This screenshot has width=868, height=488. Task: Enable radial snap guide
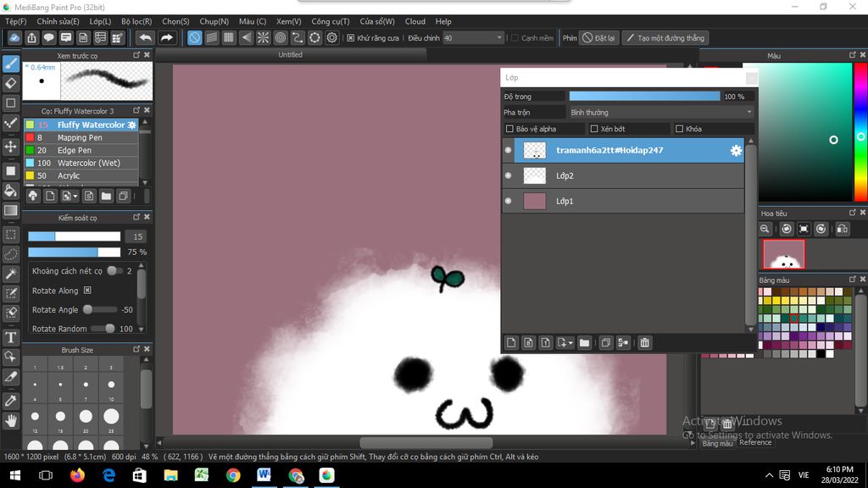click(x=263, y=37)
